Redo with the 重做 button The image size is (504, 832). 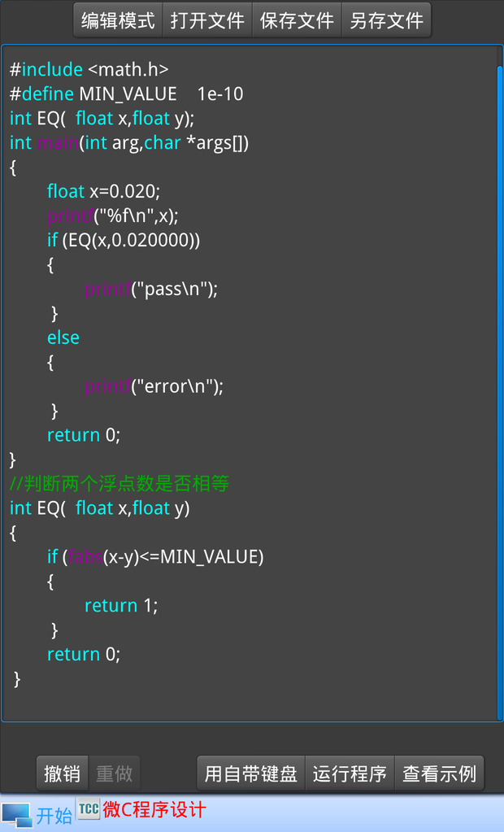coord(114,773)
